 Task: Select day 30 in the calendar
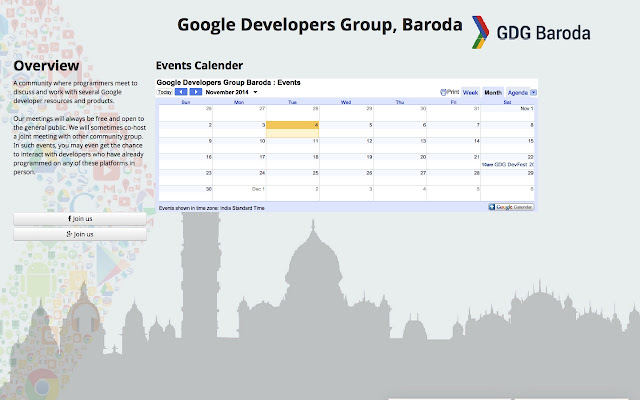click(x=186, y=193)
